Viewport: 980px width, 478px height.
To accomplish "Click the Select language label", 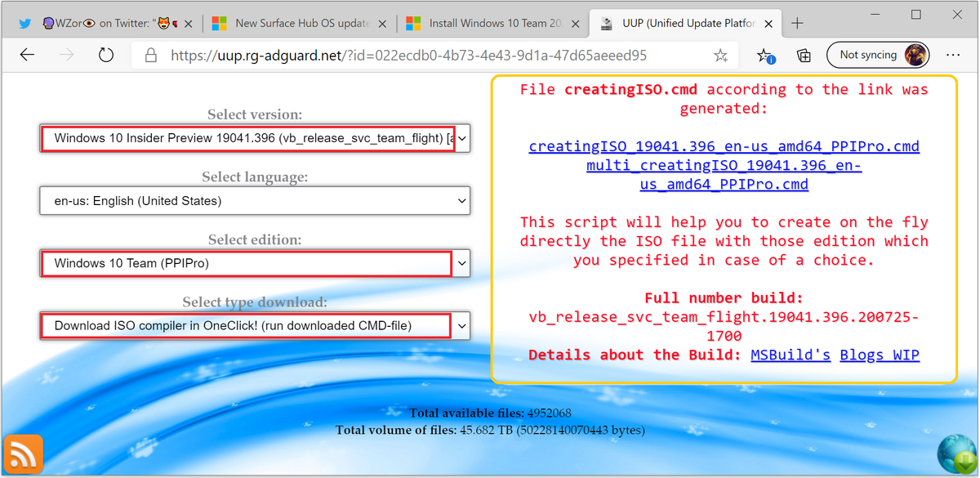I will tap(255, 176).
